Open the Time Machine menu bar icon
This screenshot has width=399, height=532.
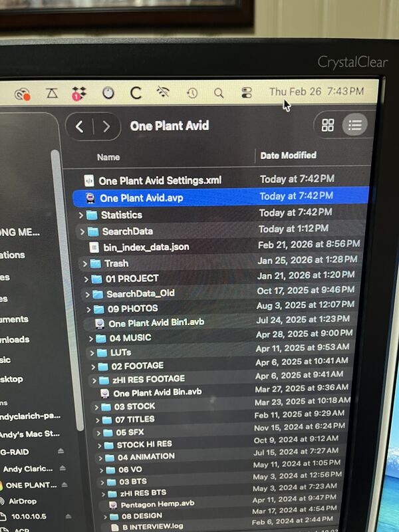coord(192,92)
